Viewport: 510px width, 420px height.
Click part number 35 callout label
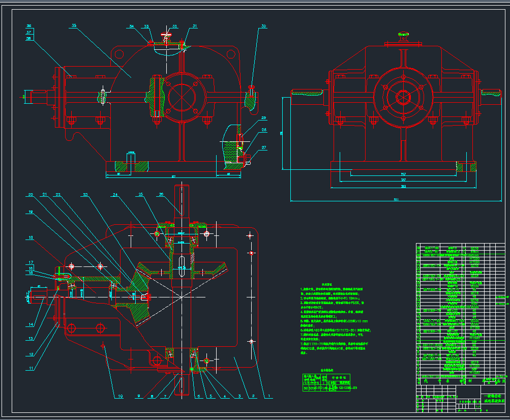coord(74,25)
